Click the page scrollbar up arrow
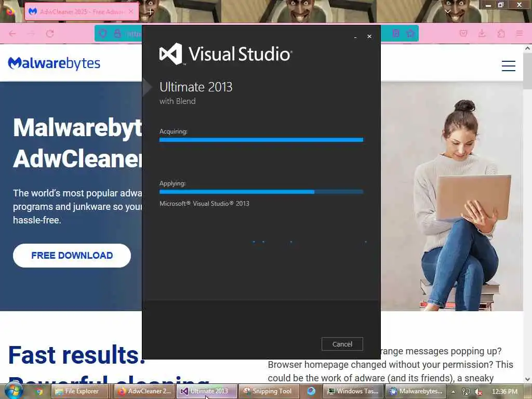532x399 pixels. click(528, 48)
